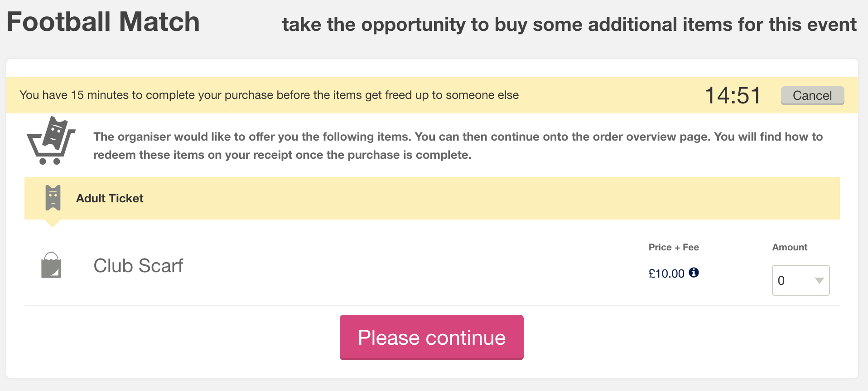Viewport: 868px width, 391px height.
Task: Click the Please continue button
Action: tap(432, 337)
